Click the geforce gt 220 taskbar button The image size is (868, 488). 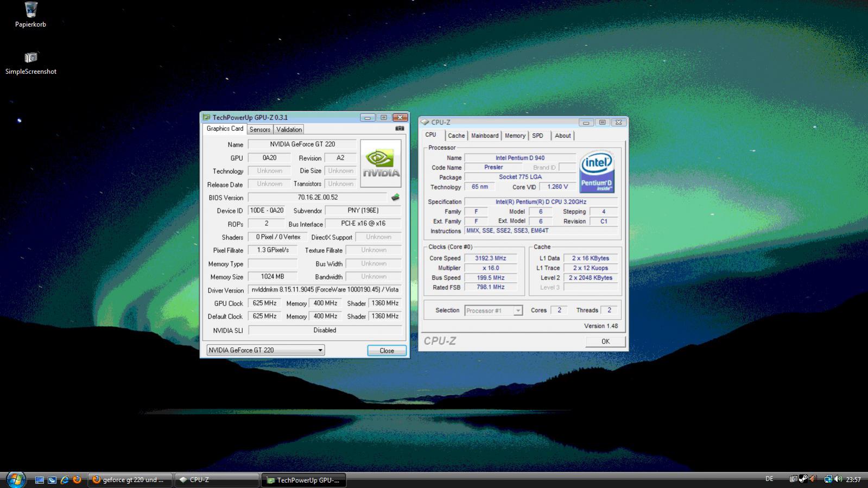[130, 480]
